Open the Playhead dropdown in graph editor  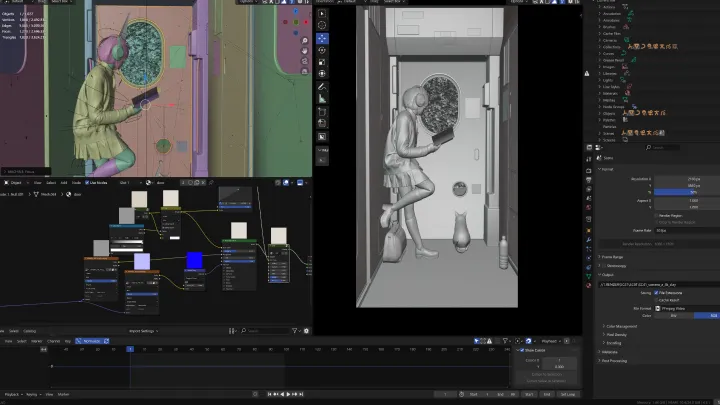click(551, 341)
